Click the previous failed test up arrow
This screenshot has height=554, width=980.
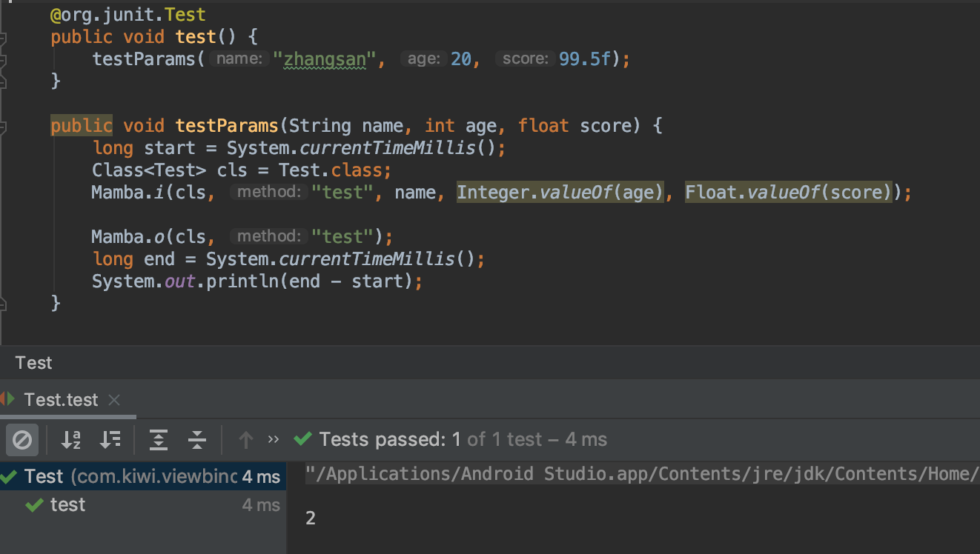(246, 440)
